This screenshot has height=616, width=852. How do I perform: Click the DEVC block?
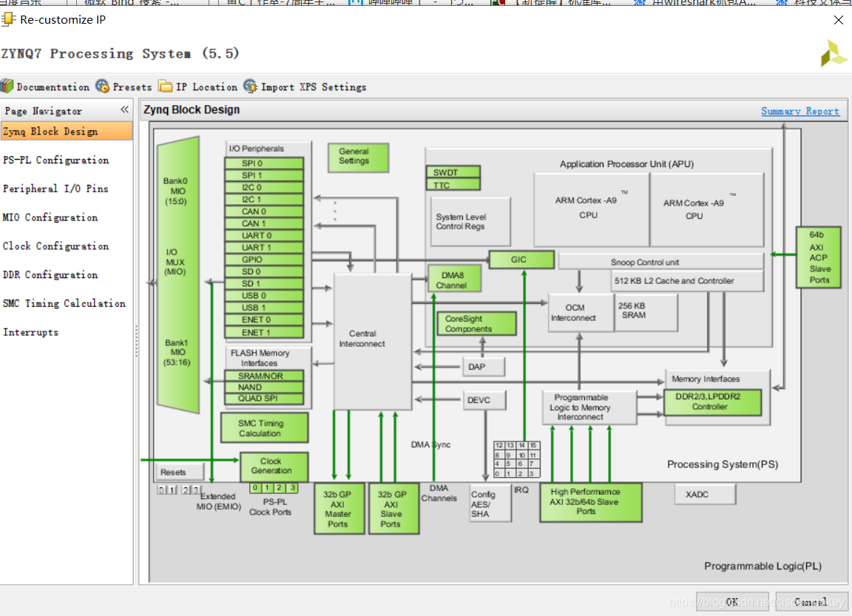click(484, 400)
